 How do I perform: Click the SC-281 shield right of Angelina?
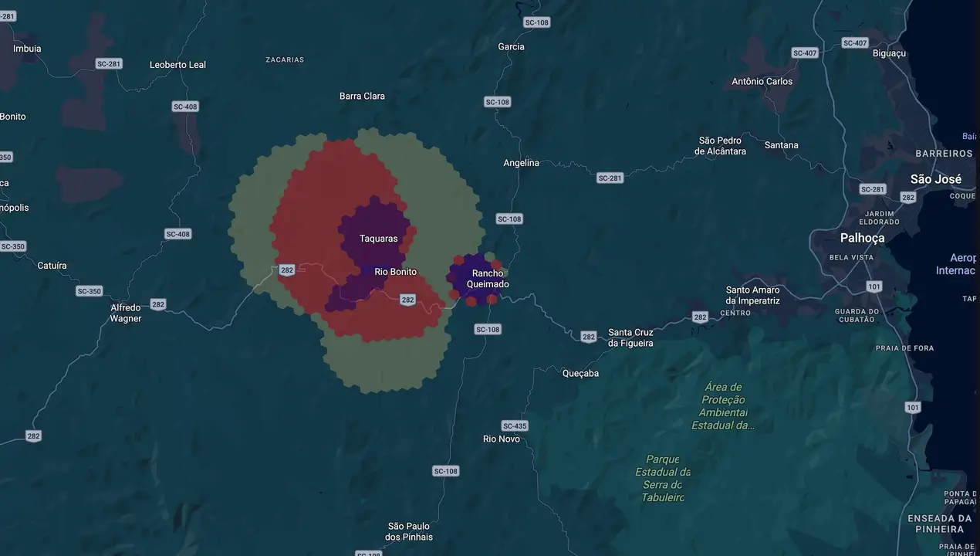[x=610, y=178]
